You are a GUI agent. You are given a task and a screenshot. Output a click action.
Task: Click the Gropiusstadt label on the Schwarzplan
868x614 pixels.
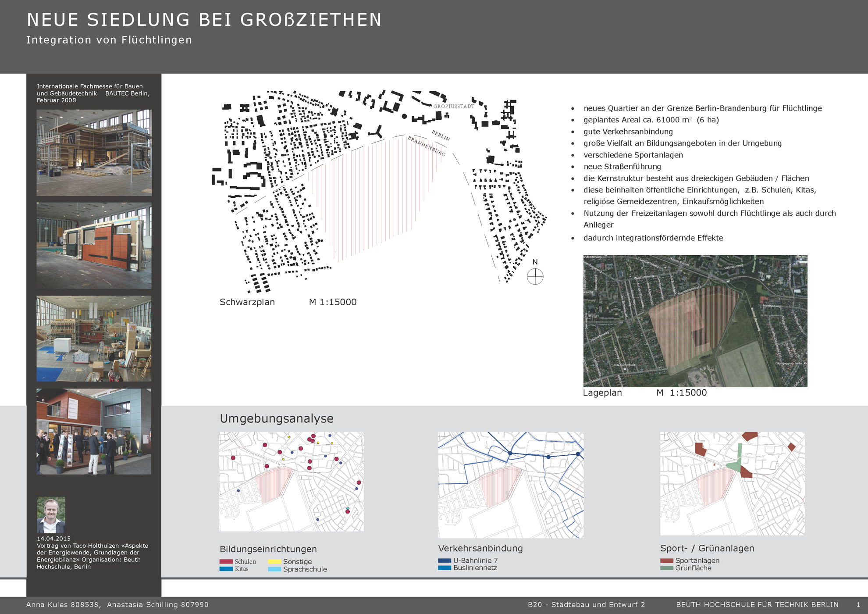point(454,106)
